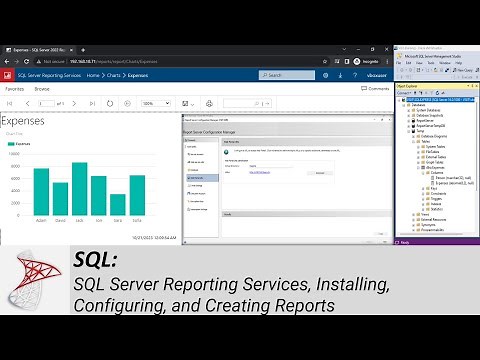The height and width of the screenshot is (360, 480).
Task: Click the red SSRS logo icon
Action: coord(7,75)
